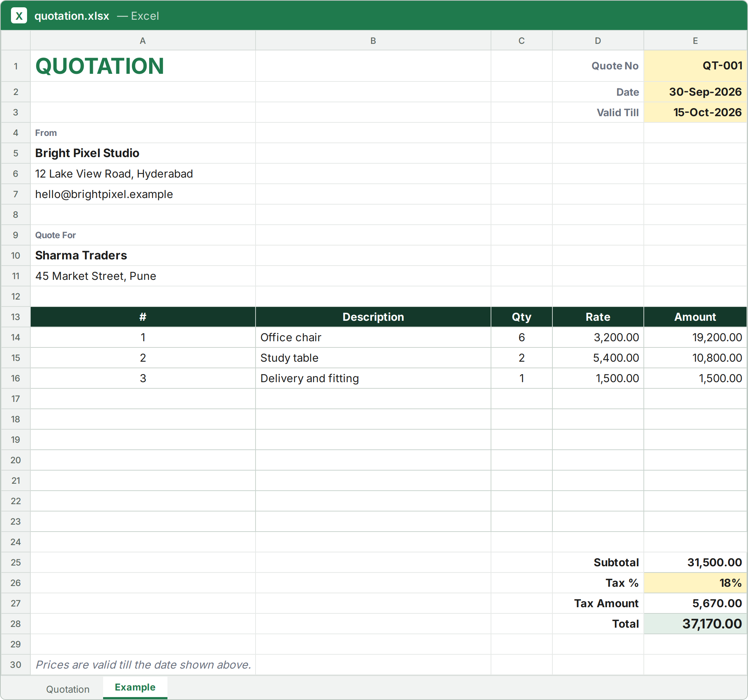Select row 28 header

click(x=15, y=624)
